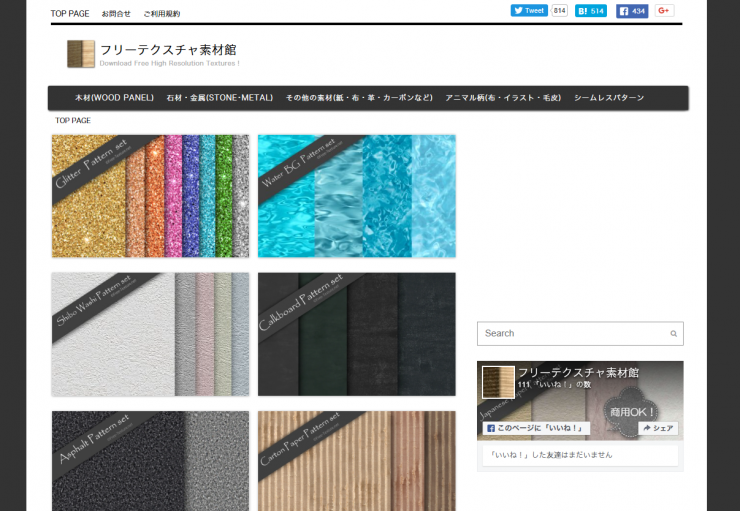Open お問合せ contact link
This screenshot has width=740, height=511.
[x=116, y=14]
